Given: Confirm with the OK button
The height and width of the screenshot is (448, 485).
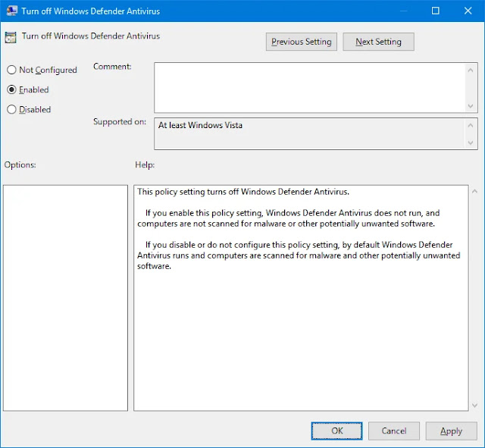Looking at the screenshot, I should click(336, 431).
